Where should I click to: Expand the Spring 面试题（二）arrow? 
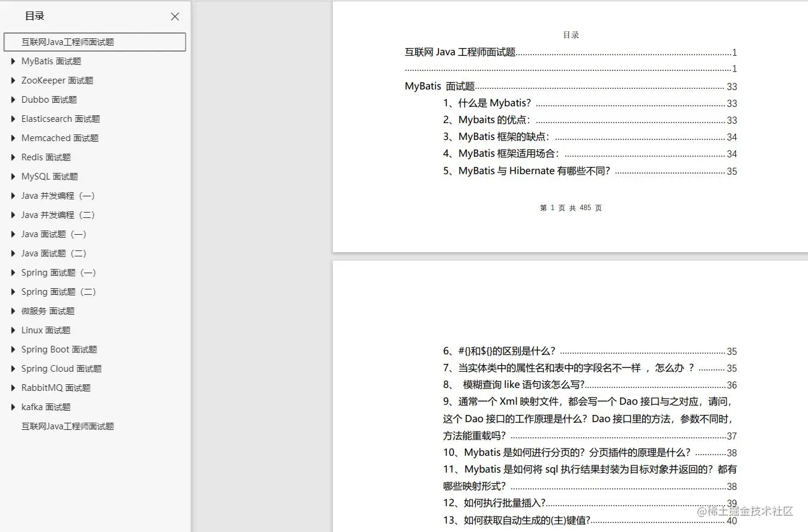click(13, 292)
